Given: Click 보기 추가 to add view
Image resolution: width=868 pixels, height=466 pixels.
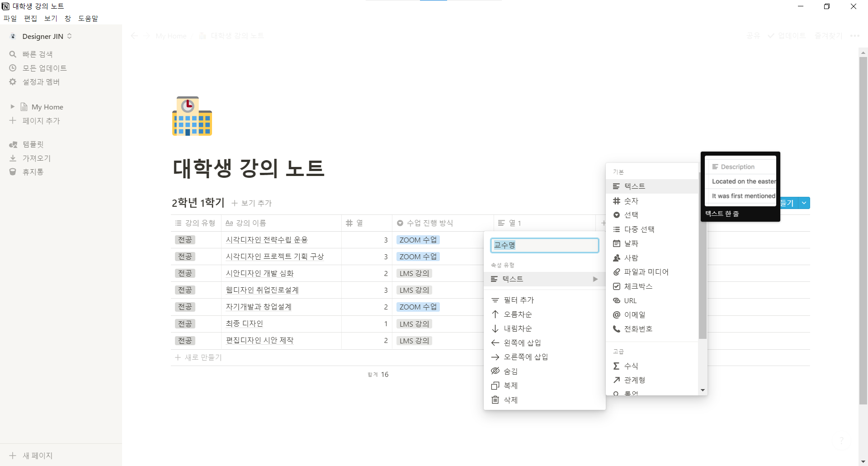Looking at the screenshot, I should [252, 203].
